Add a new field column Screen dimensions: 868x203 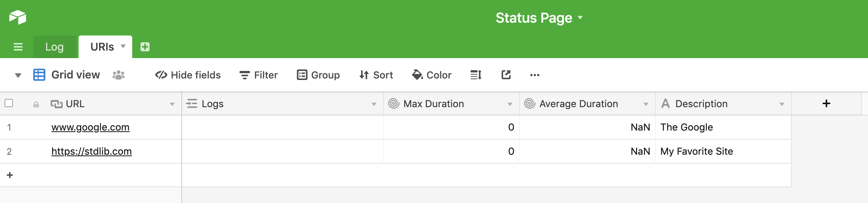click(826, 103)
